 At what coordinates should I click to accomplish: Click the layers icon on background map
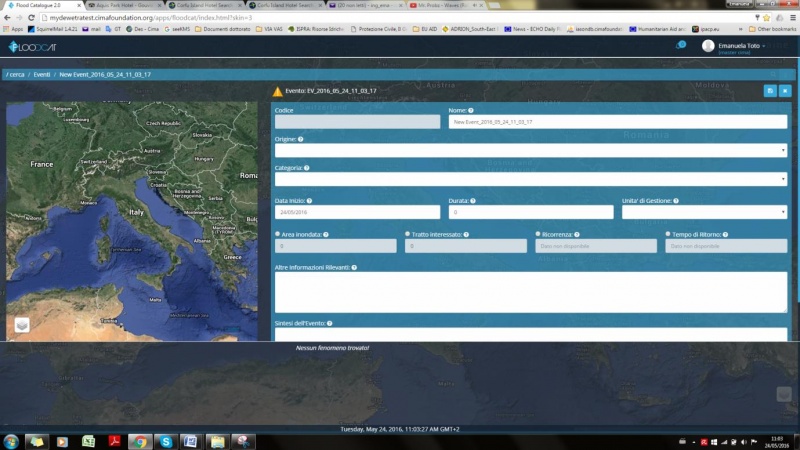click(x=784, y=394)
